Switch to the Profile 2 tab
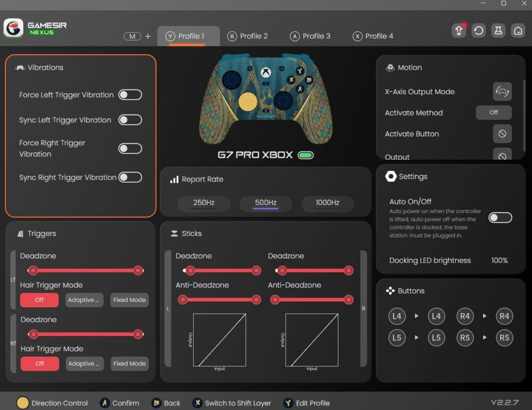 pyautogui.click(x=247, y=36)
